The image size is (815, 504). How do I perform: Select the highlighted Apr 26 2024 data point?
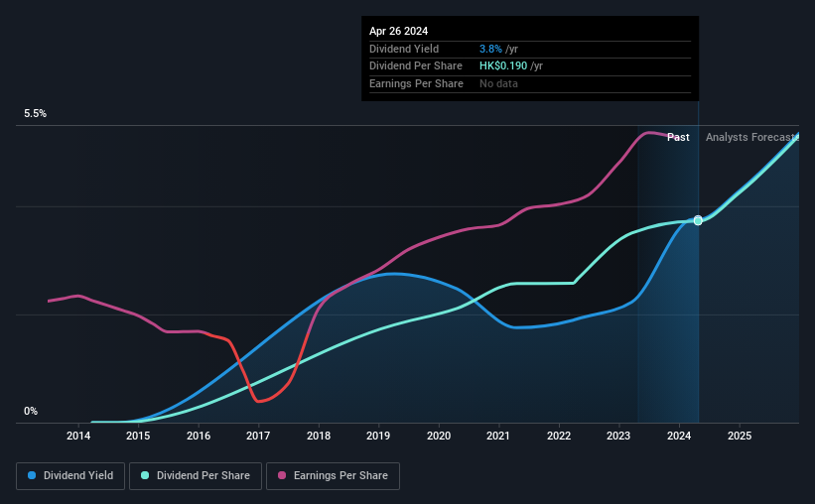698,220
